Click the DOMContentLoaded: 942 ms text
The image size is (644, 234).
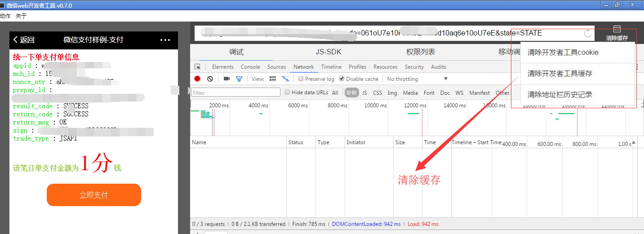(x=367, y=224)
